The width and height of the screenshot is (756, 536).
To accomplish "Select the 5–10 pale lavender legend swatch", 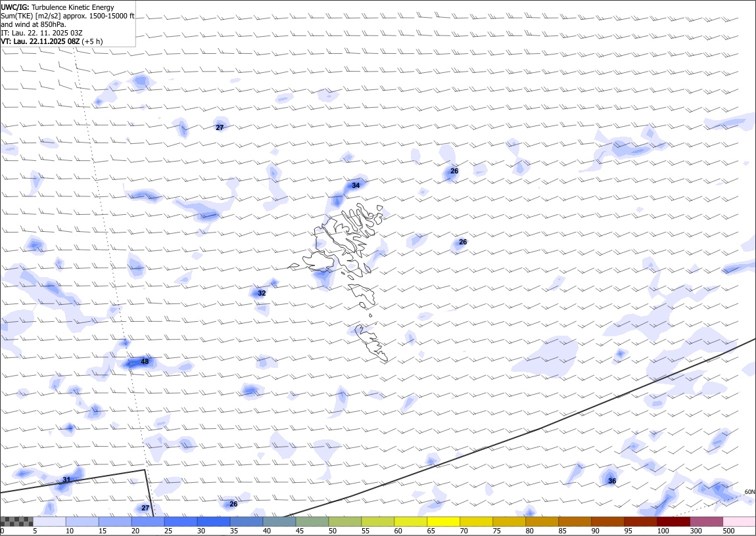I will (50, 522).
